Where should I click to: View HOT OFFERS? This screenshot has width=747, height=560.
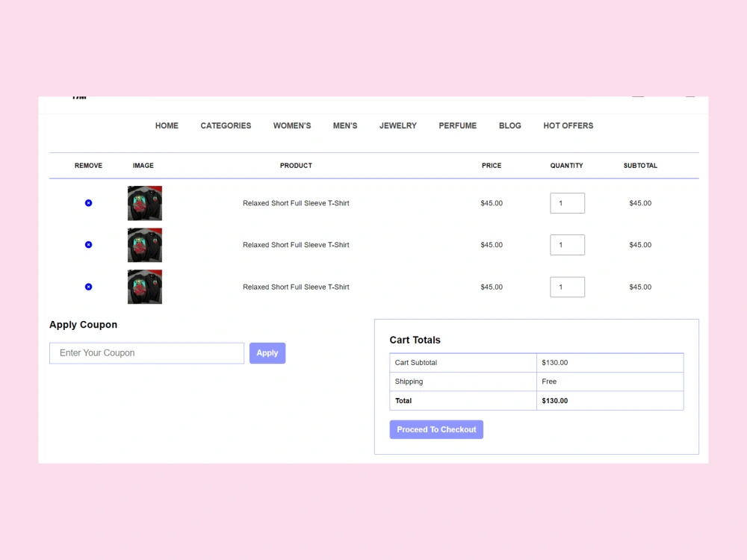click(568, 125)
